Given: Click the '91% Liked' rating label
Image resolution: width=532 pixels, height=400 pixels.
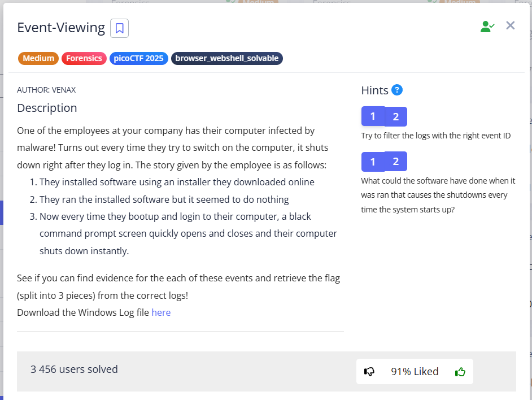Looking at the screenshot, I should [x=415, y=371].
